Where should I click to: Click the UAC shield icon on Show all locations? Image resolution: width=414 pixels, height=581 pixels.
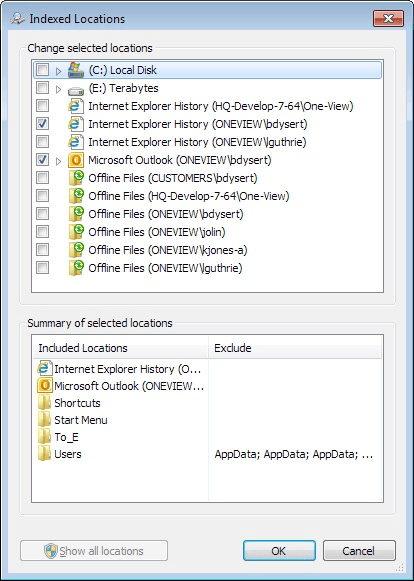51,551
